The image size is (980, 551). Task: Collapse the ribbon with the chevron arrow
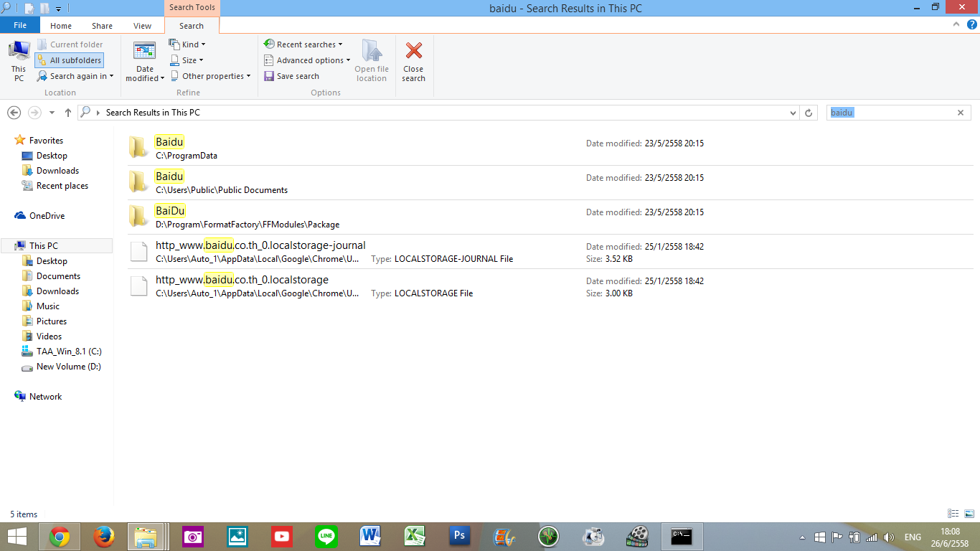956,24
